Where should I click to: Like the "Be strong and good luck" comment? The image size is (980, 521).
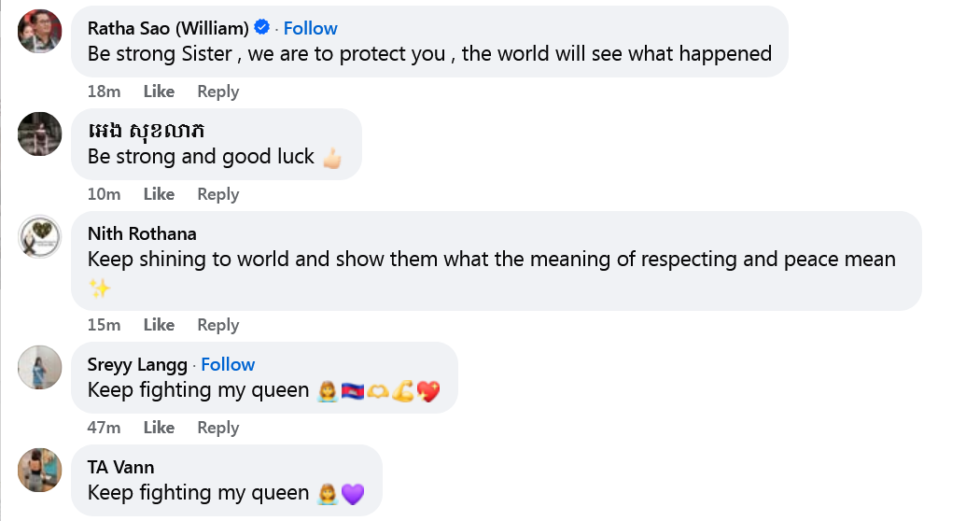coord(159,194)
